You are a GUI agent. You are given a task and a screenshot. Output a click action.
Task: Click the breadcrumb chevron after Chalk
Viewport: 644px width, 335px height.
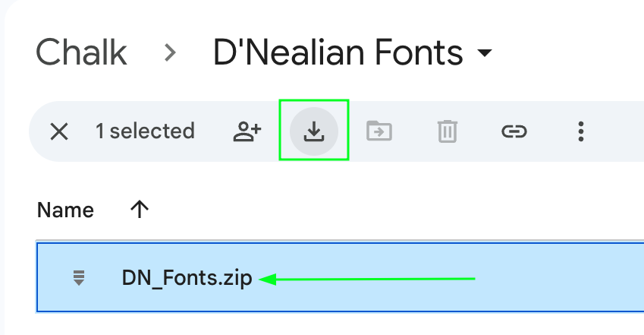pos(171,53)
